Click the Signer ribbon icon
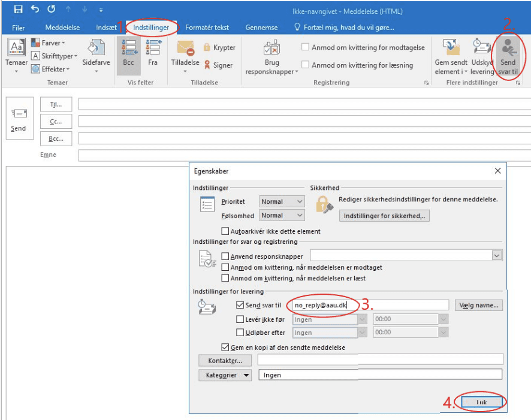This screenshot has width=531, height=420. [x=207, y=65]
